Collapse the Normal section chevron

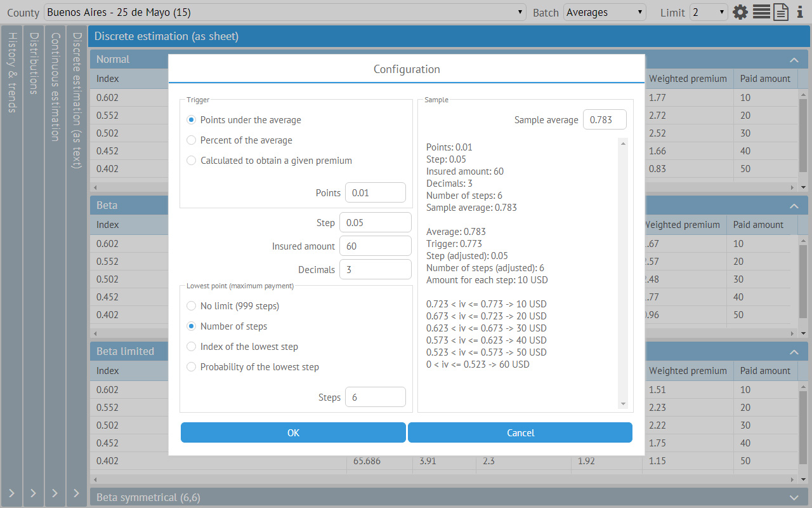click(x=794, y=60)
